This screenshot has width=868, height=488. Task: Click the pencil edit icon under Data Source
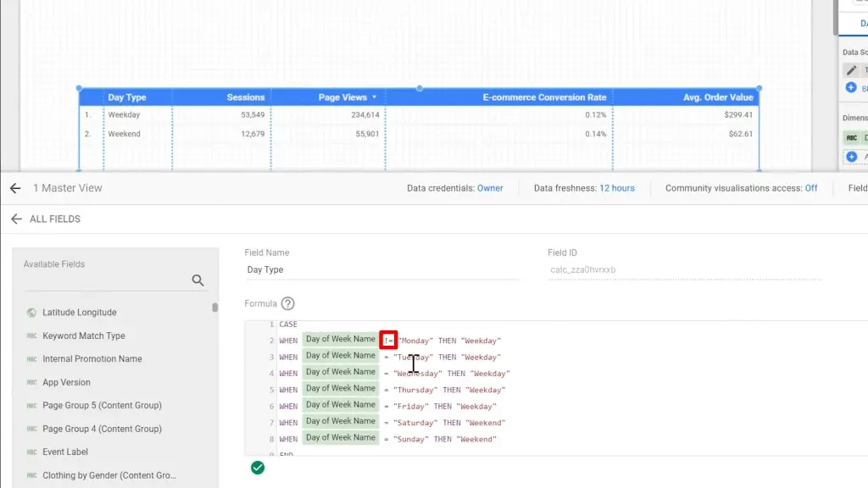851,70
